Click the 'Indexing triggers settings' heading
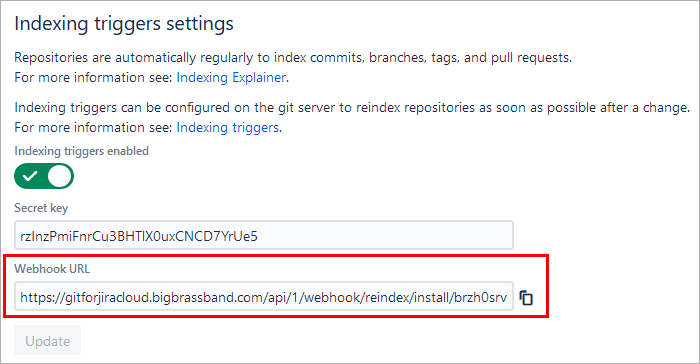The width and height of the screenshot is (700, 364). [124, 24]
